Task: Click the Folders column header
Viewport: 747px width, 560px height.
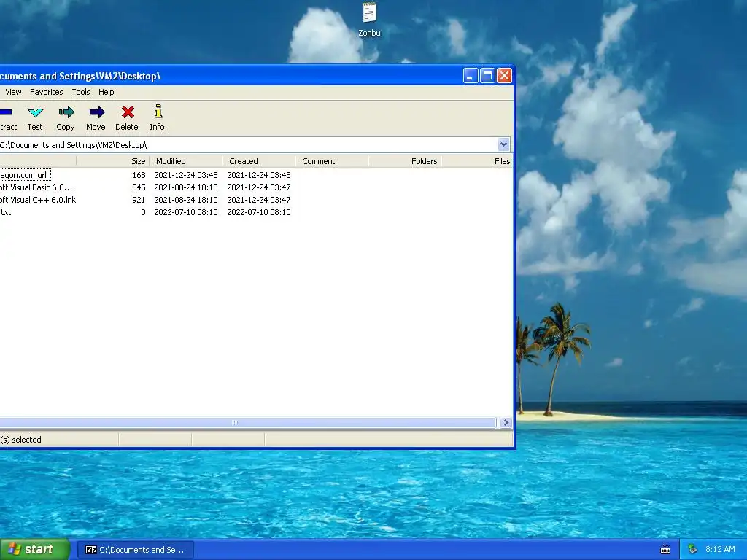Action: [x=404, y=161]
